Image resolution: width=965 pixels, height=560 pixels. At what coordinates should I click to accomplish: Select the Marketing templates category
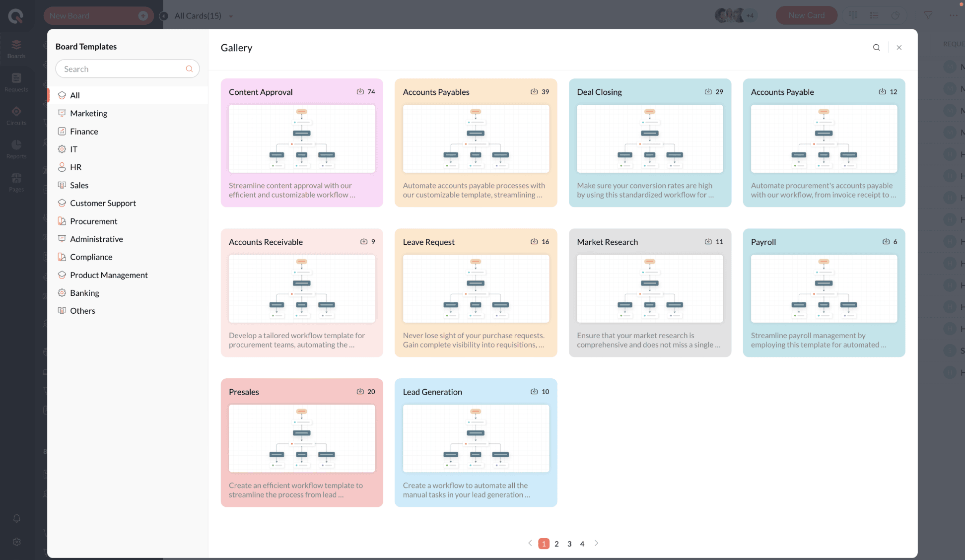[88, 113]
